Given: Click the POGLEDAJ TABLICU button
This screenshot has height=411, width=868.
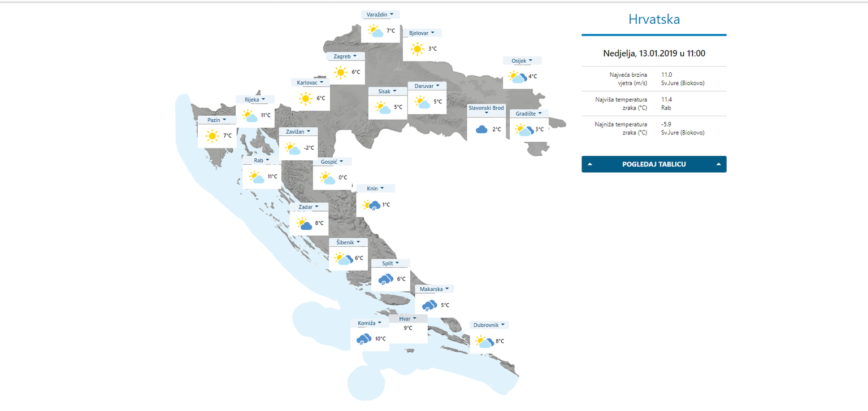Looking at the screenshot, I should click(654, 164).
